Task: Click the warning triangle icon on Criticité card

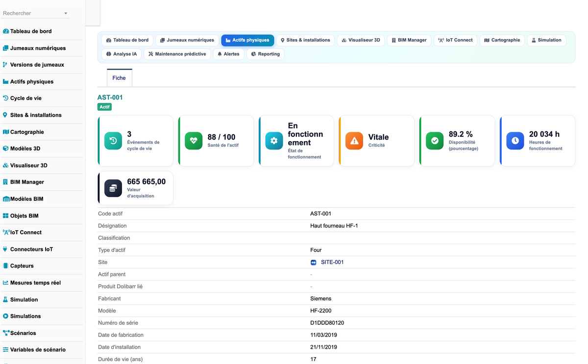Action: pyautogui.click(x=354, y=141)
